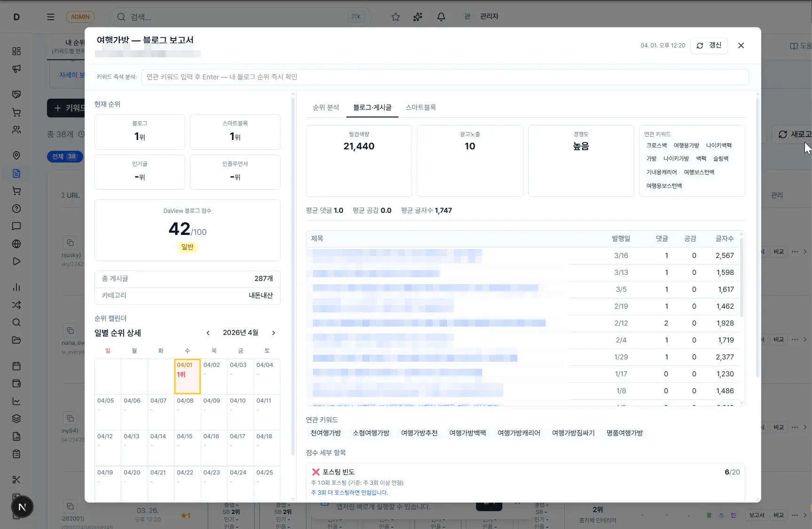Click the refresh 갱신 button
The height and width of the screenshot is (529, 812).
pyautogui.click(x=709, y=46)
